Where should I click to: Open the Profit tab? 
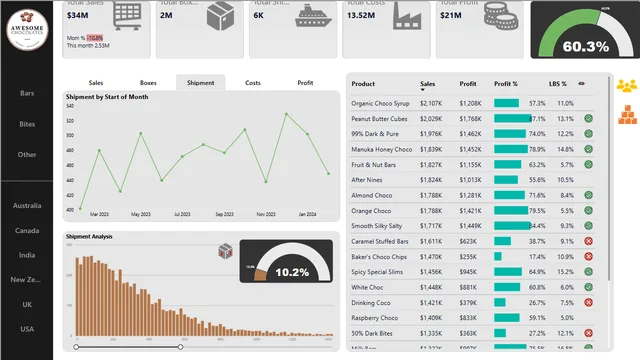coord(305,82)
